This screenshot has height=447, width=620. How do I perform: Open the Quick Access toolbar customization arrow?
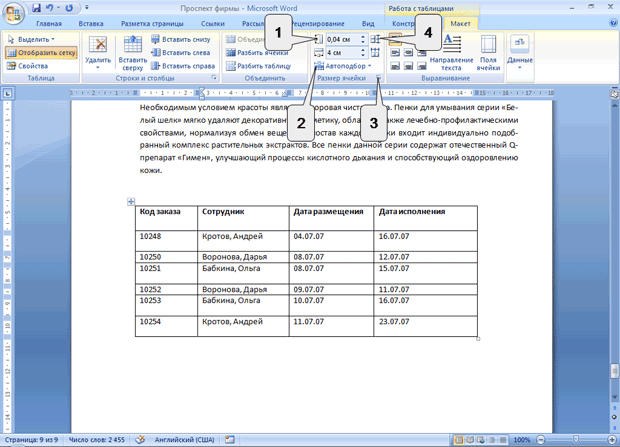(87, 8)
